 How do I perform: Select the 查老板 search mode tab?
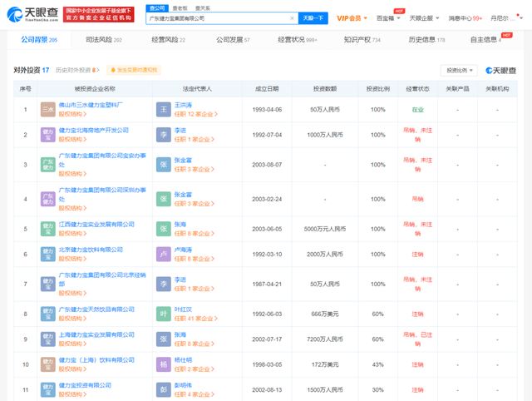coord(179,7)
